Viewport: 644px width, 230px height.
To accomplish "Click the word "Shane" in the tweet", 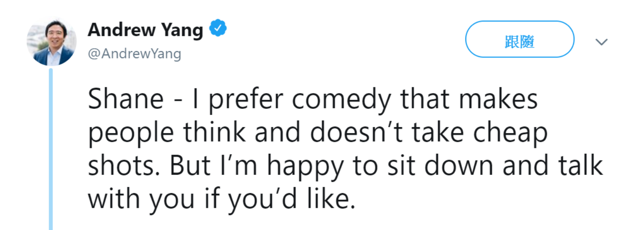I will (x=126, y=101).
